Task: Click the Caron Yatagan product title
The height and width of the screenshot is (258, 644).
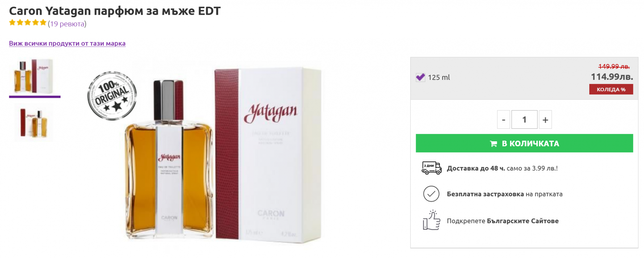Action: (115, 11)
